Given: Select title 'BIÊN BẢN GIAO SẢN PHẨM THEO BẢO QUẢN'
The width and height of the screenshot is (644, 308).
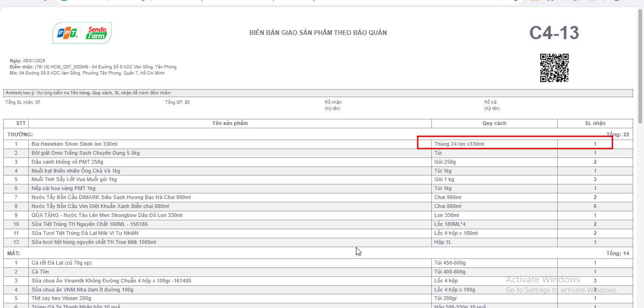Looking at the screenshot, I should [x=318, y=33].
